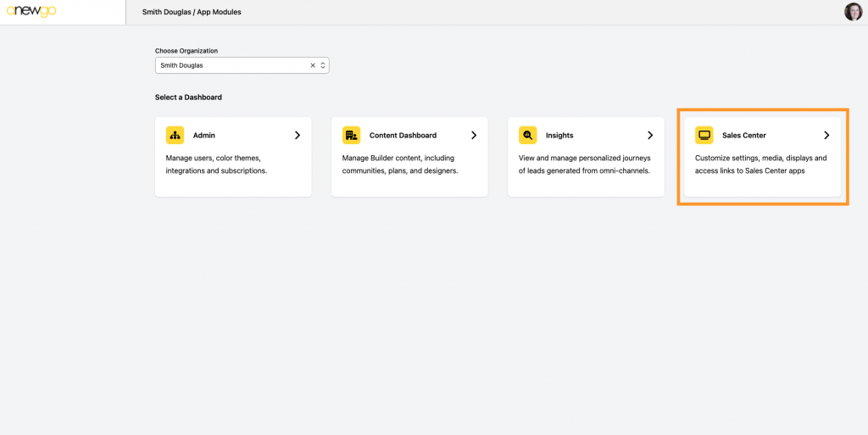Open the Content Dashboard chevron arrow
Screen dimensions: 868x435
[474, 135]
